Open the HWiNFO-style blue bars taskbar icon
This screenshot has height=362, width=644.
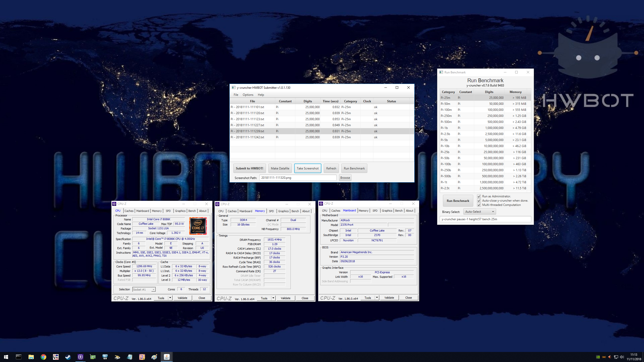[105, 357]
